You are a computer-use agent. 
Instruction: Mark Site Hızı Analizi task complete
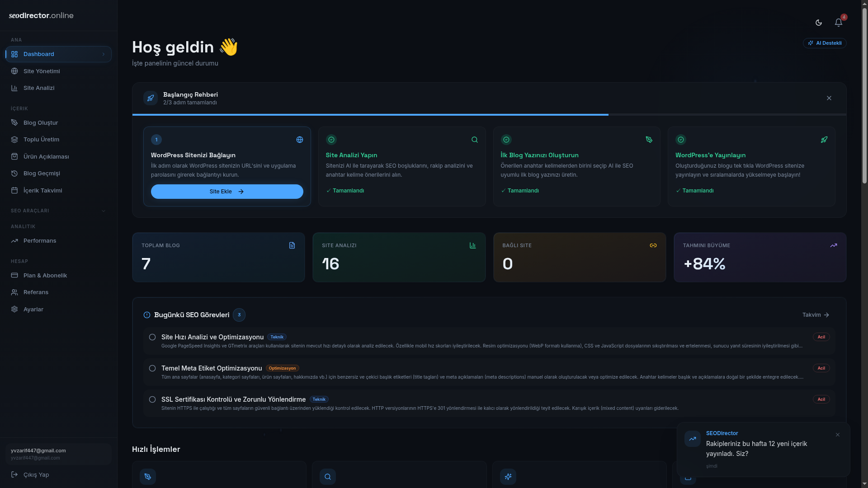152,337
